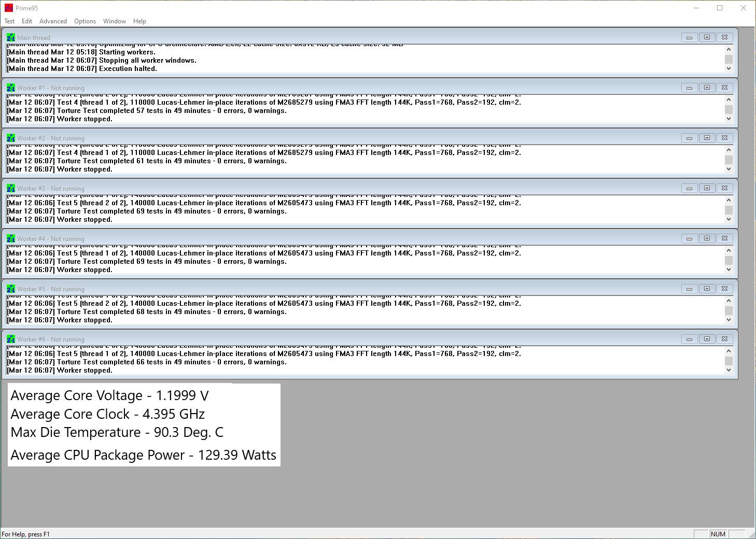The height and width of the screenshot is (539, 756).
Task: Minimize the Prime95 main window
Action: (696, 8)
